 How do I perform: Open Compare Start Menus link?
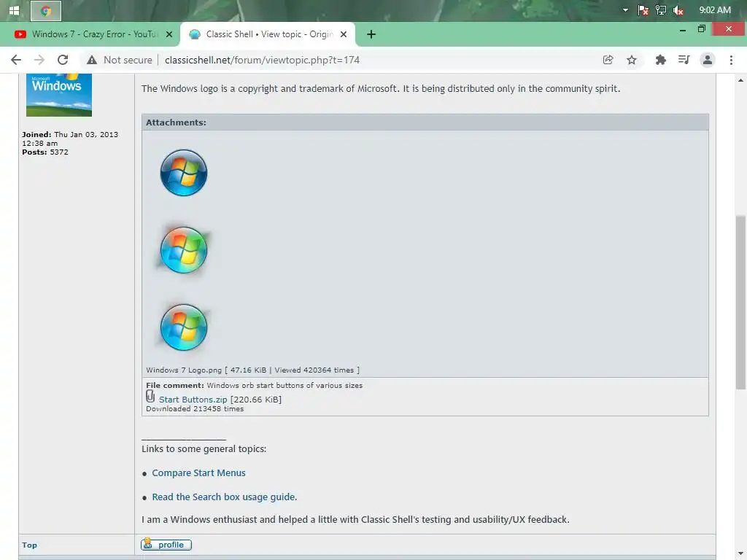point(198,472)
